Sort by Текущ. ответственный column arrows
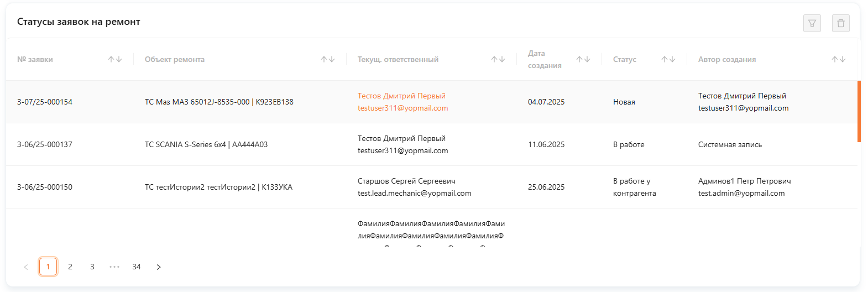 tap(498, 59)
